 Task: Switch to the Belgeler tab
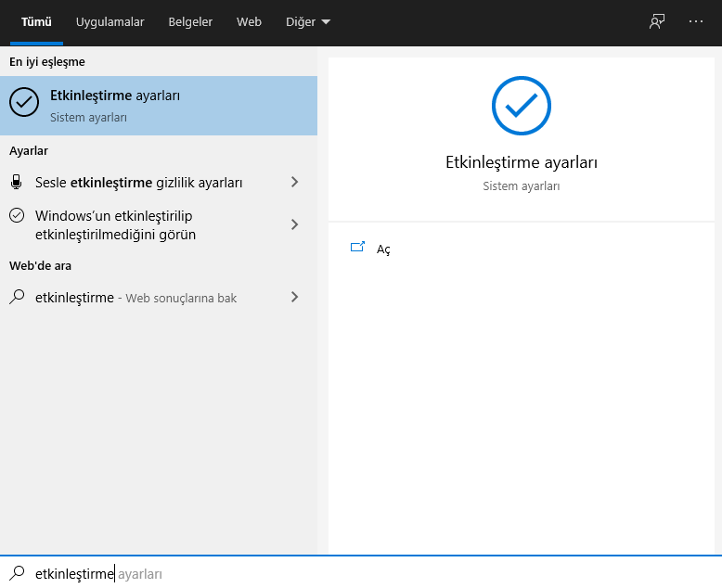click(190, 21)
